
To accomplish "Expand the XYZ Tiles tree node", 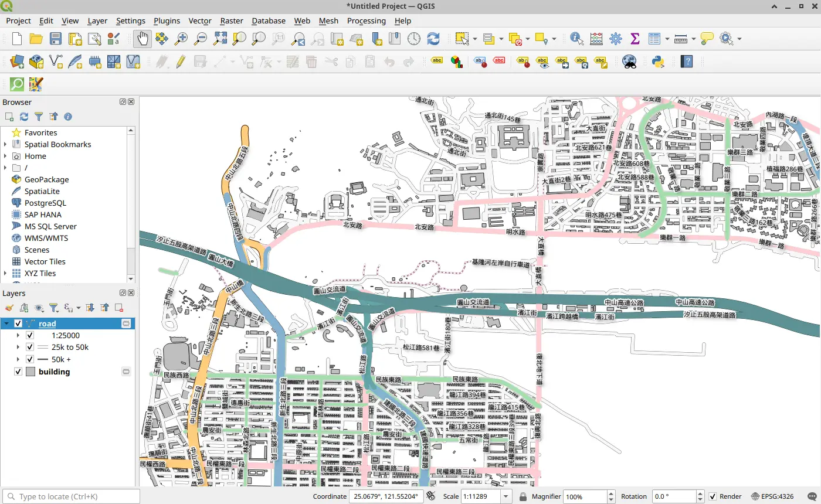I will (5, 273).
